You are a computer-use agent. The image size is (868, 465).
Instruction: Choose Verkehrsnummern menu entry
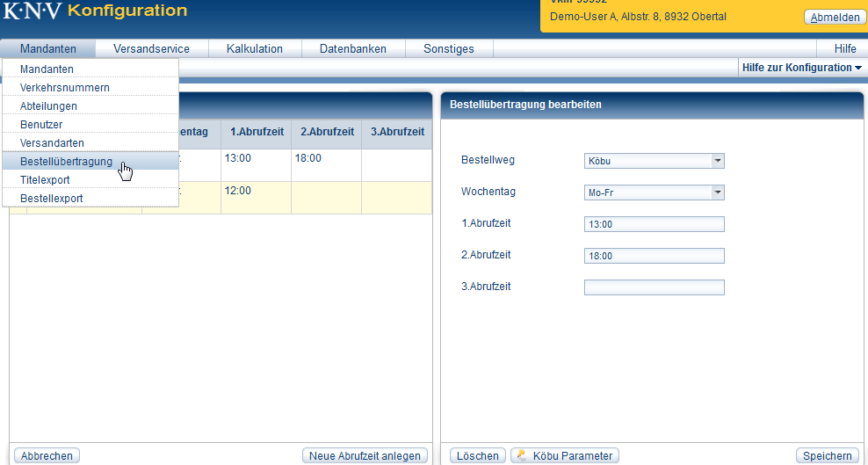[65, 88]
